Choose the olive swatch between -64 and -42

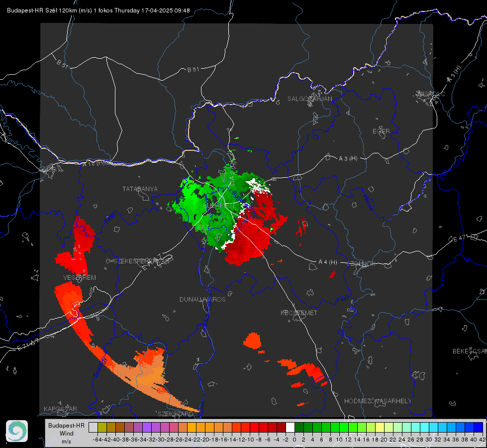(x=102, y=428)
